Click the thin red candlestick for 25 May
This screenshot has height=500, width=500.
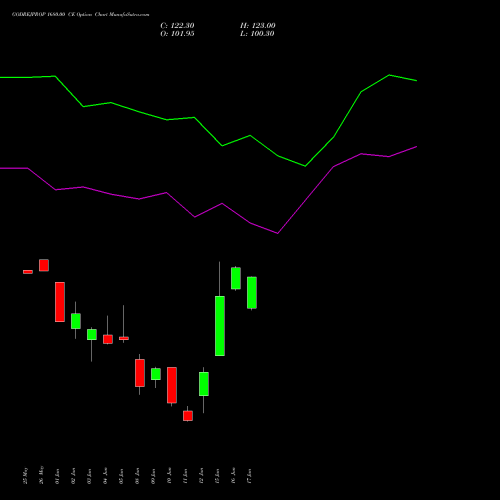point(28,272)
